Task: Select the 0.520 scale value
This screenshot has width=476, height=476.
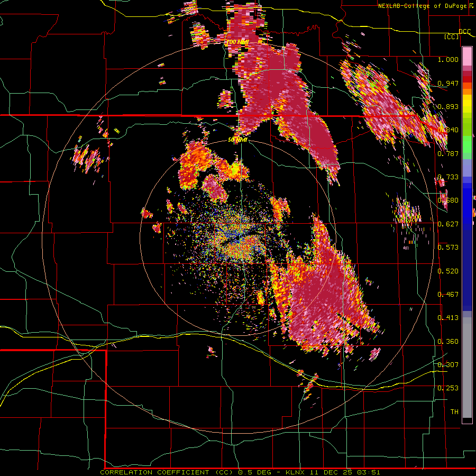Action: pos(448,271)
